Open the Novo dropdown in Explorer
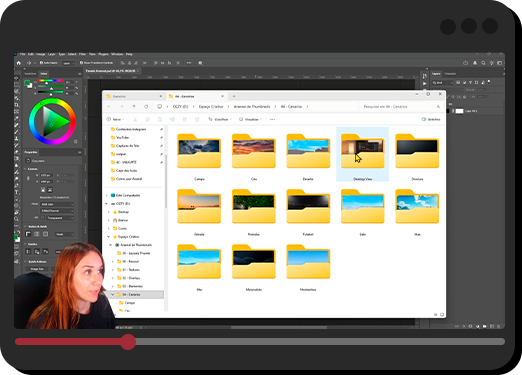This screenshot has height=375, width=522. [x=115, y=119]
